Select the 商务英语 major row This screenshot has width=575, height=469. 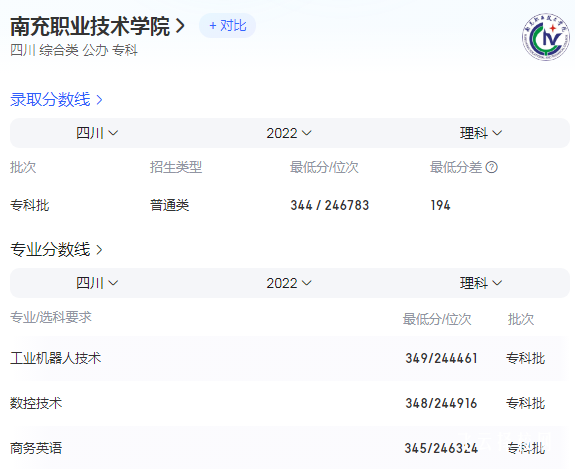click(290, 448)
